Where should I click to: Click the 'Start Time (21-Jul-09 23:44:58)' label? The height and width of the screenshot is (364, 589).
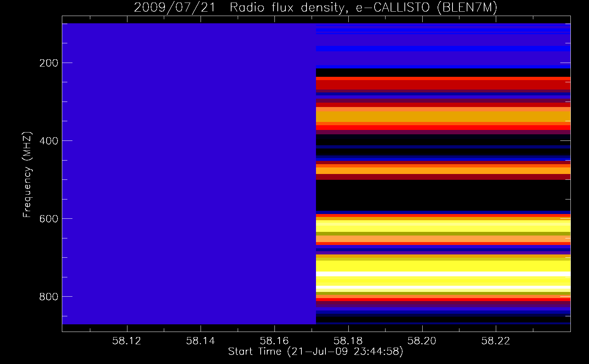point(316,352)
